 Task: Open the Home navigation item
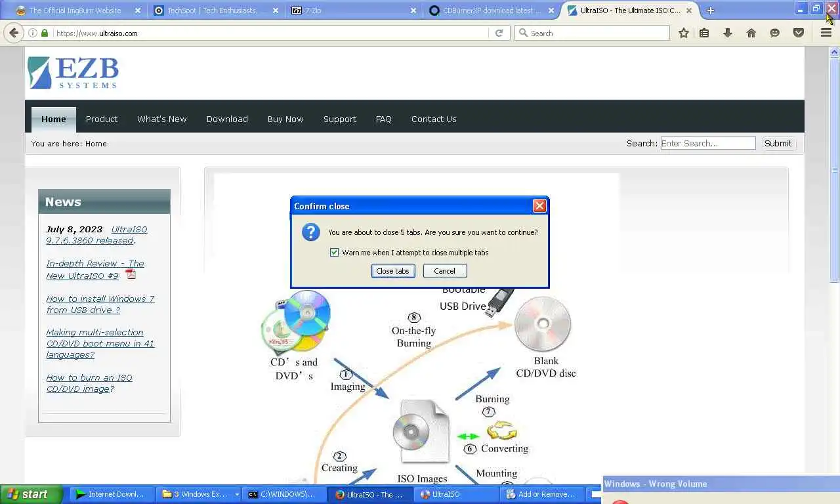(54, 119)
